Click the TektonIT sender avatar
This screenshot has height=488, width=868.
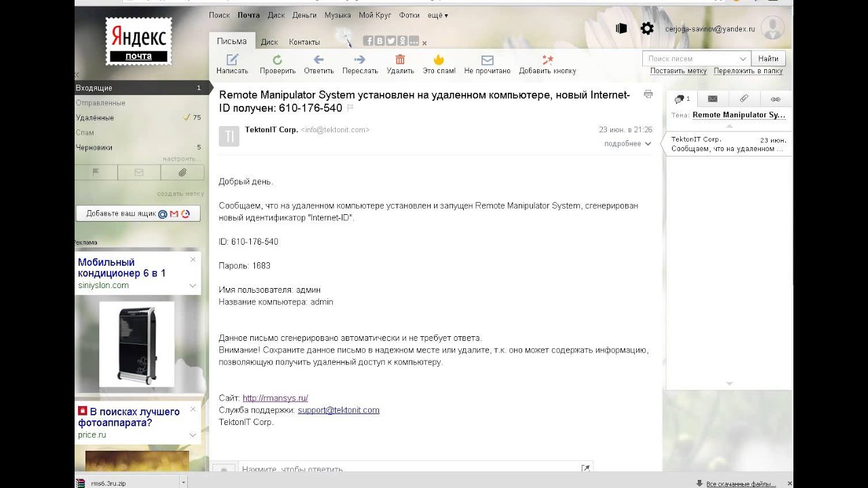click(229, 136)
